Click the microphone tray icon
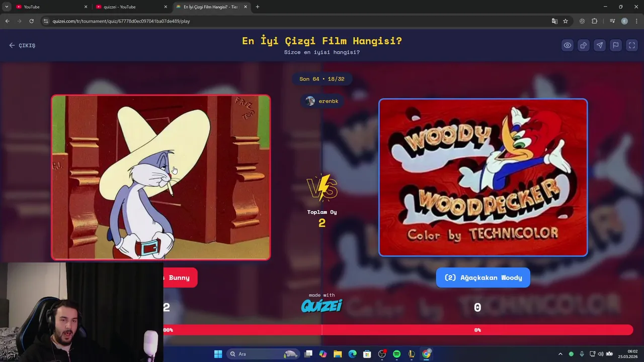 pos(582,354)
